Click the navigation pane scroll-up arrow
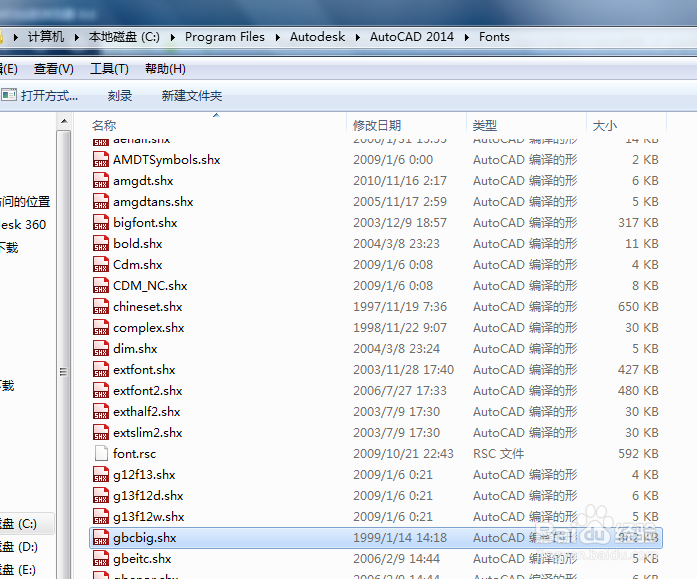The height and width of the screenshot is (579, 697). coord(64,121)
